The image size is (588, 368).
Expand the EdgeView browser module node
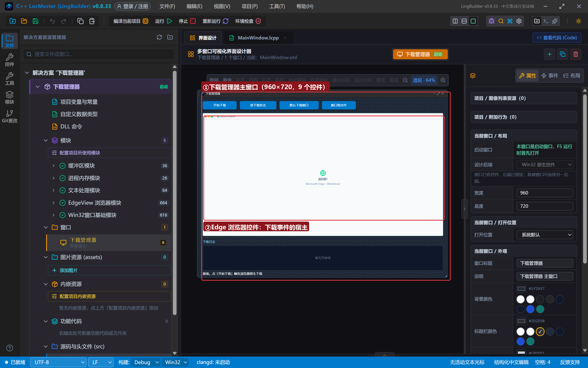coord(54,203)
